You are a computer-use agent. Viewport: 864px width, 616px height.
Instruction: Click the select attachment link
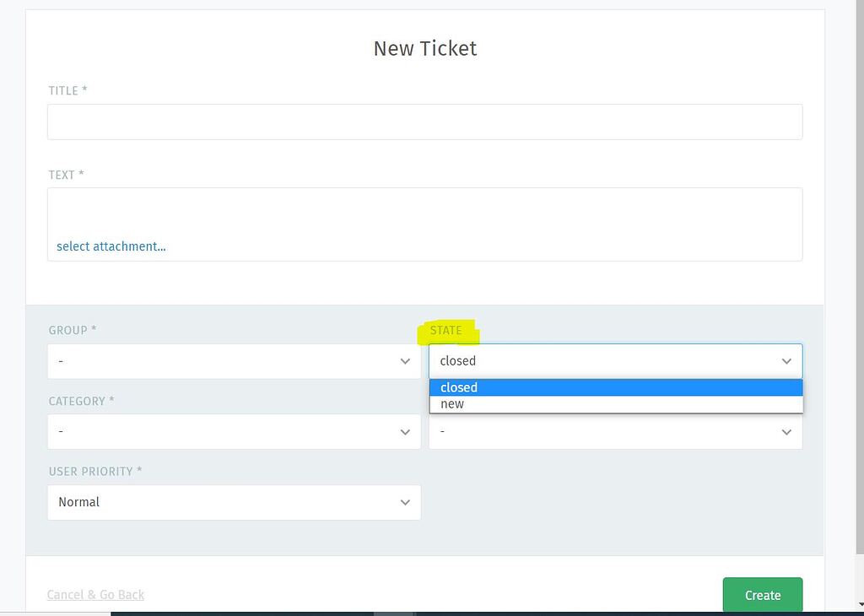[x=111, y=246]
